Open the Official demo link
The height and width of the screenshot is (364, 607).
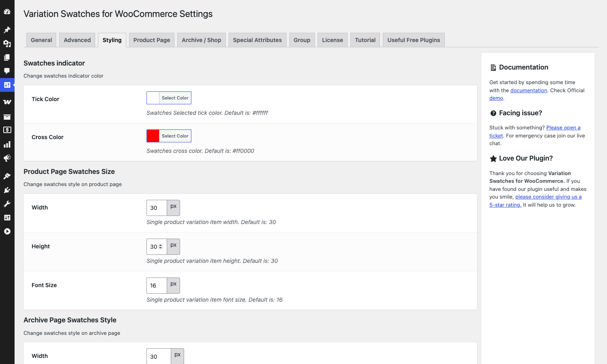pyautogui.click(x=496, y=98)
